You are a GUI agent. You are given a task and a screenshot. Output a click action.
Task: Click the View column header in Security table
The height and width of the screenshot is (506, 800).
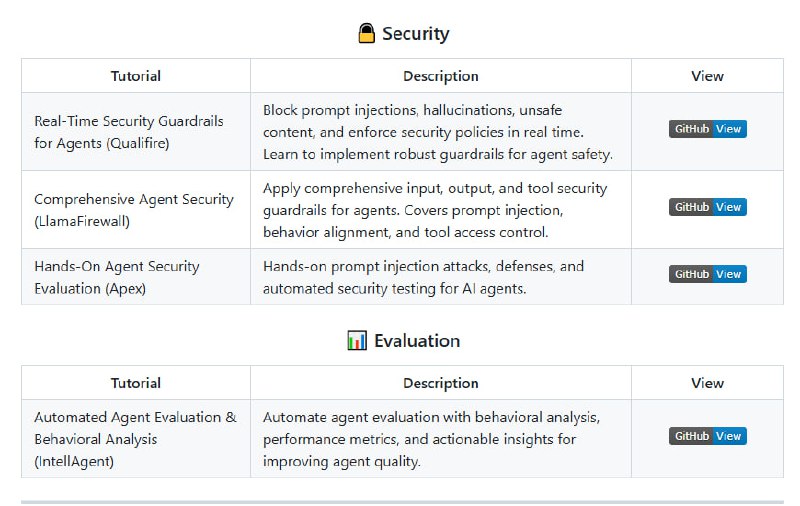tap(707, 76)
